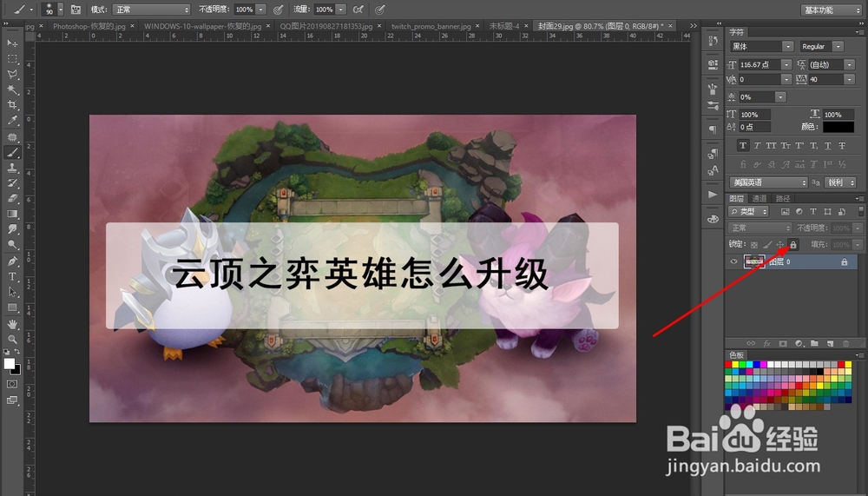Select the Path Selection tool
868x496 pixels.
[12, 292]
